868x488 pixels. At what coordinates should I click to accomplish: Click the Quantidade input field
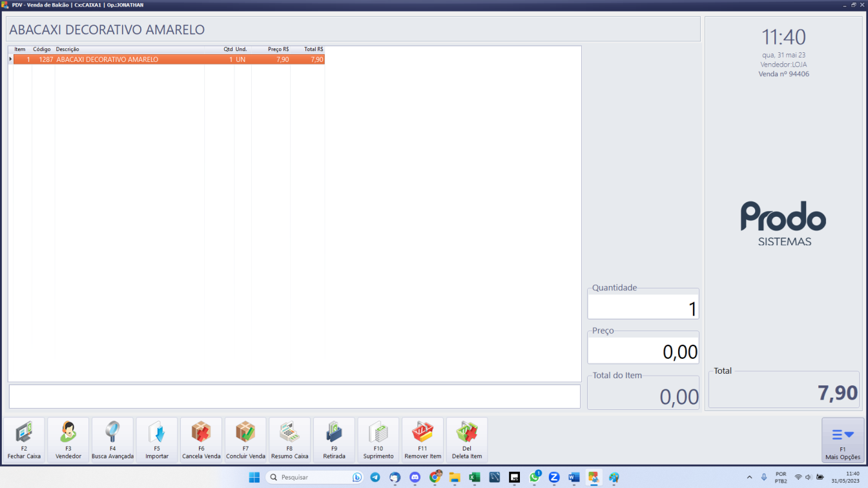coord(643,309)
